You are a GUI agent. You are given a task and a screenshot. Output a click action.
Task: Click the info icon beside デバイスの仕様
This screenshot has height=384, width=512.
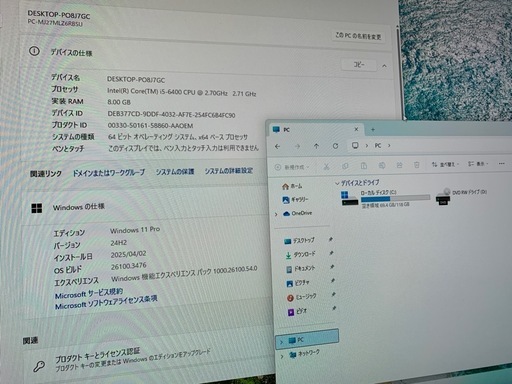point(34,51)
